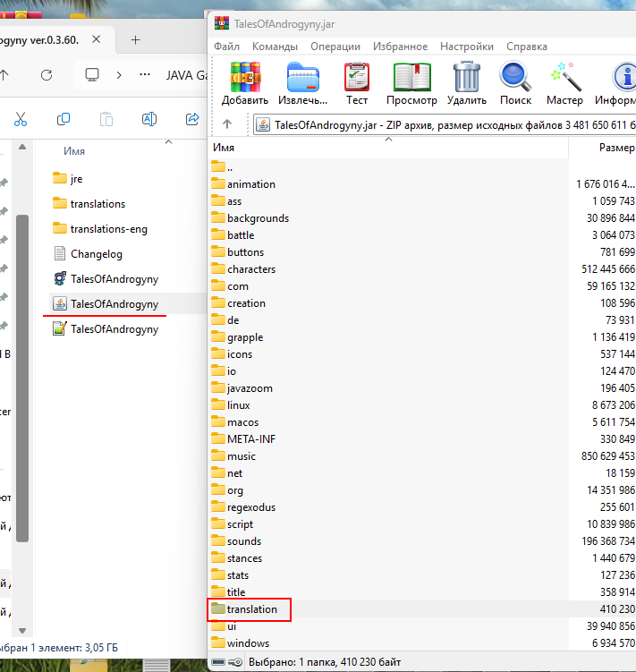636x672 pixels.
Task: Select the META-INF folder in archive
Action: pos(243,438)
